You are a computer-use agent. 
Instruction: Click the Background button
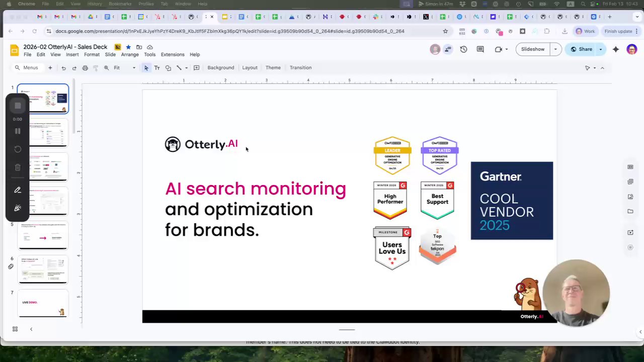(221, 68)
